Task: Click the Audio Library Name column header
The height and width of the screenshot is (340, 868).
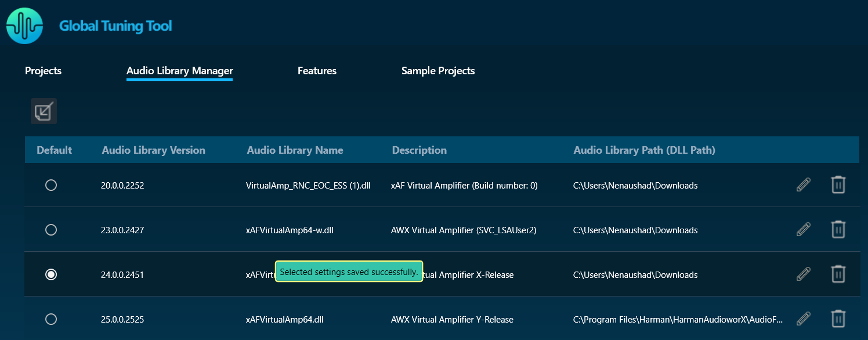Action: (x=295, y=150)
